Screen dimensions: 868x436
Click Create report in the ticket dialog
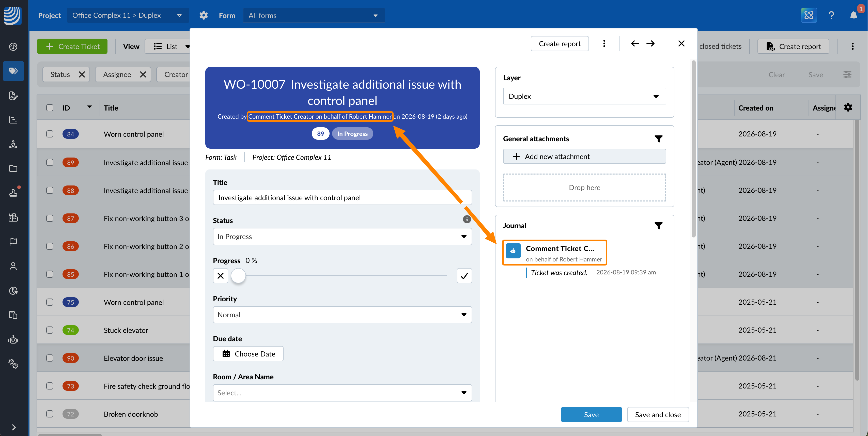coord(560,43)
